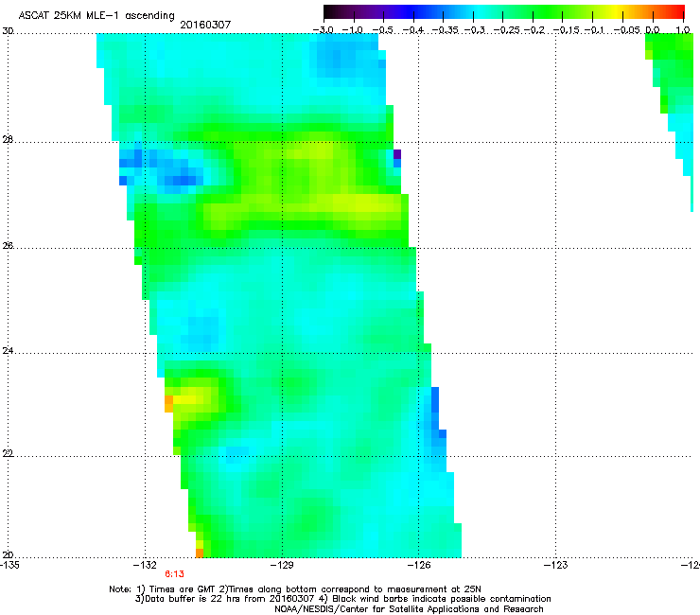The width and height of the screenshot is (700, 615).
Task: Click the longitude label "-135" on the bottom axis
Action: pyautogui.click(x=9, y=565)
